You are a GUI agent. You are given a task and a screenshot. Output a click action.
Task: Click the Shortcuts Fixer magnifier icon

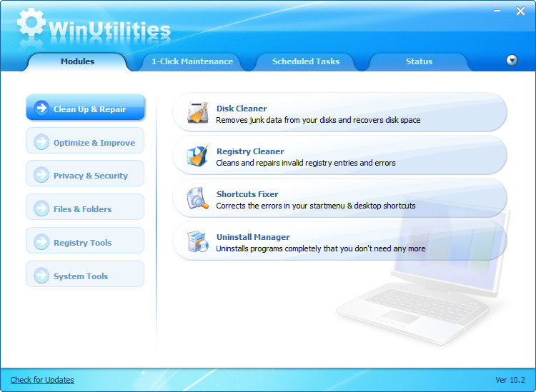coord(198,199)
